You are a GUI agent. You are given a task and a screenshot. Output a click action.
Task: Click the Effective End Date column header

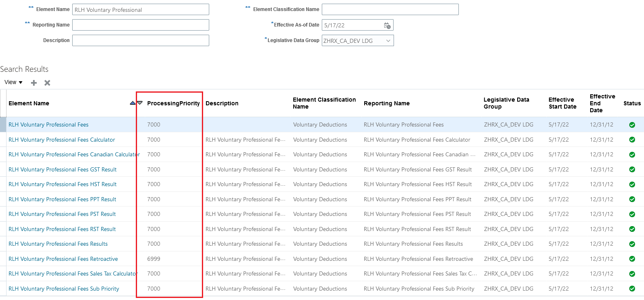[x=602, y=103]
